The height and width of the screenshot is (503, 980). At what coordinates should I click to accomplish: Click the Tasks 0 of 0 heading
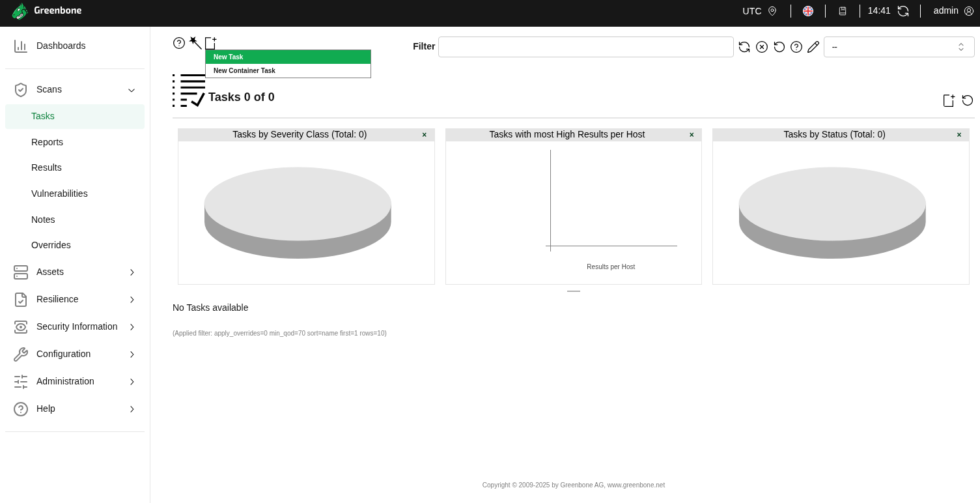[x=242, y=97]
